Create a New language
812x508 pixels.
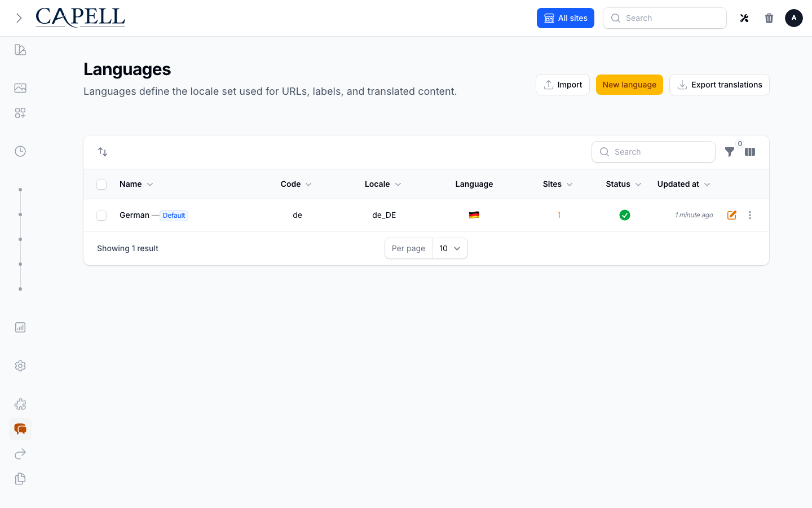coord(629,85)
